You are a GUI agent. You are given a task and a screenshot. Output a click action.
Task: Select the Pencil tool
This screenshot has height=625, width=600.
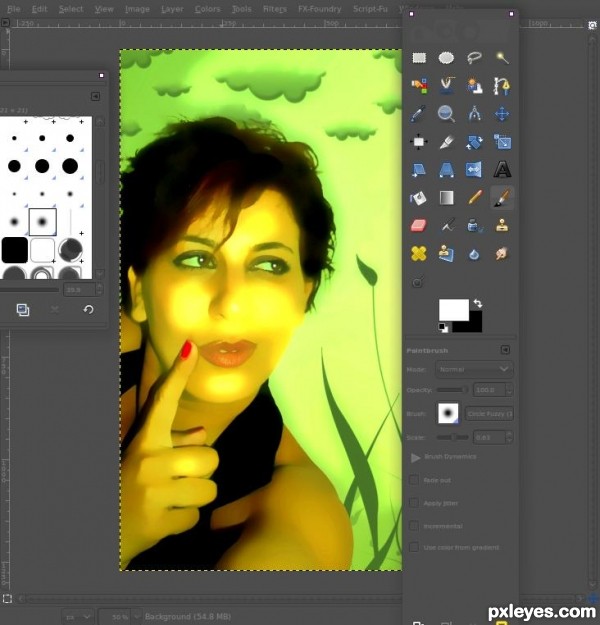tap(474, 198)
